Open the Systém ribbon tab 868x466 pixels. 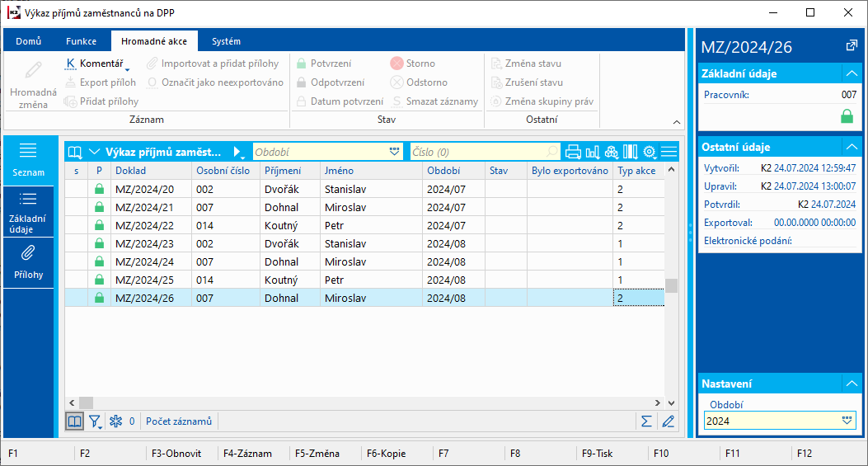pyautogui.click(x=226, y=41)
